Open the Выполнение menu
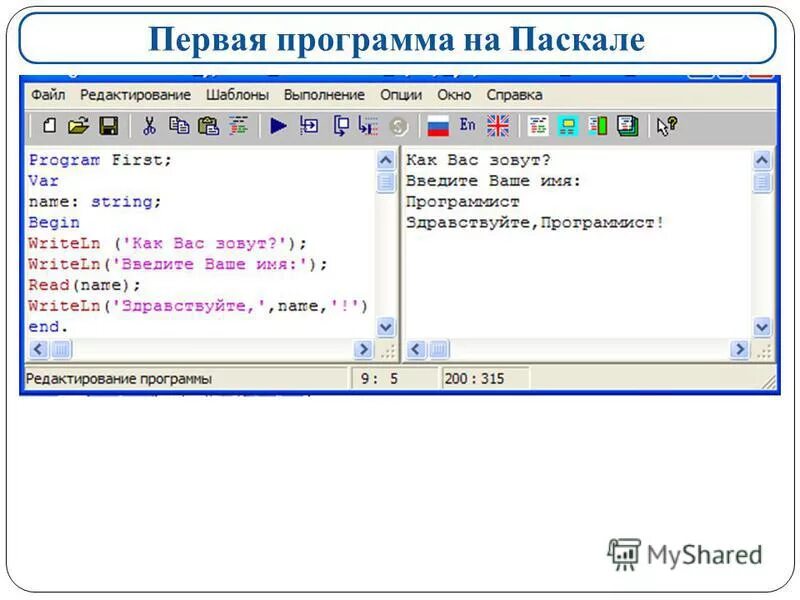 click(324, 95)
